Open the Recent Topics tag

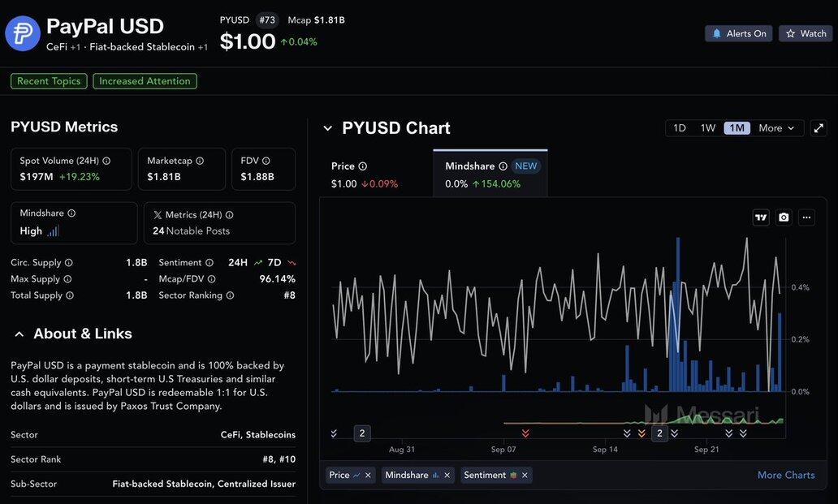pos(49,81)
